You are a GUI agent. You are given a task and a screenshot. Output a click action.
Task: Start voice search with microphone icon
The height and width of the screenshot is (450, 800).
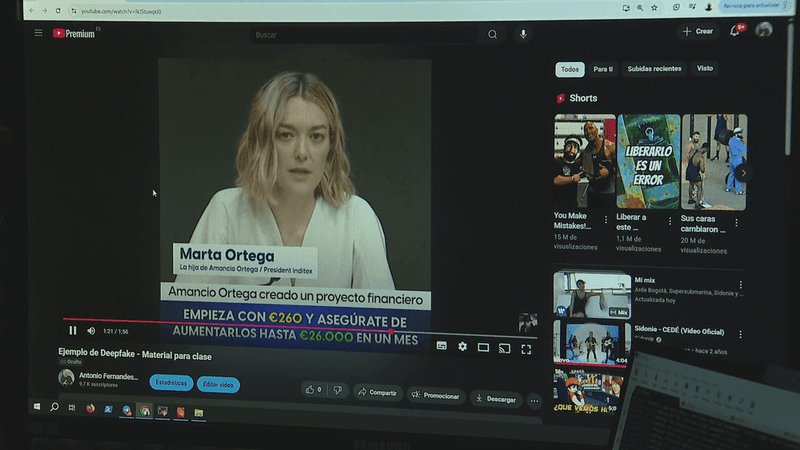point(523,34)
